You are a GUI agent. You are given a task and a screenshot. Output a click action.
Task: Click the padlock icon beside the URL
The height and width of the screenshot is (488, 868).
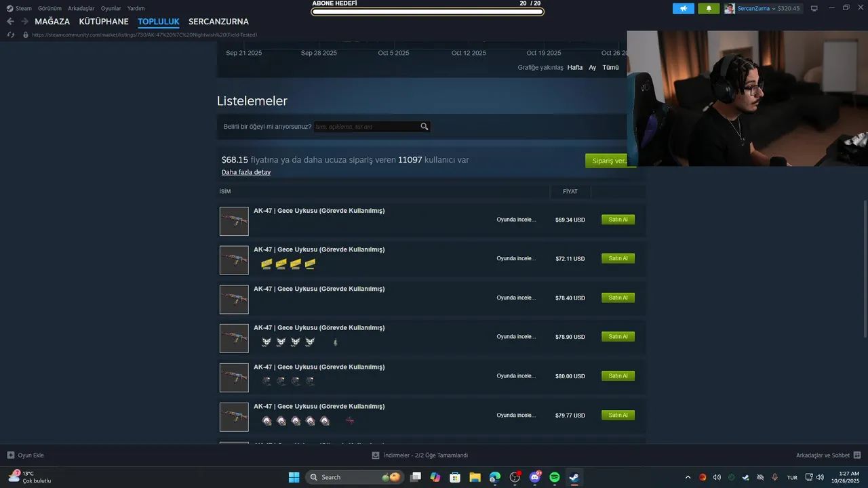pyautogui.click(x=26, y=35)
